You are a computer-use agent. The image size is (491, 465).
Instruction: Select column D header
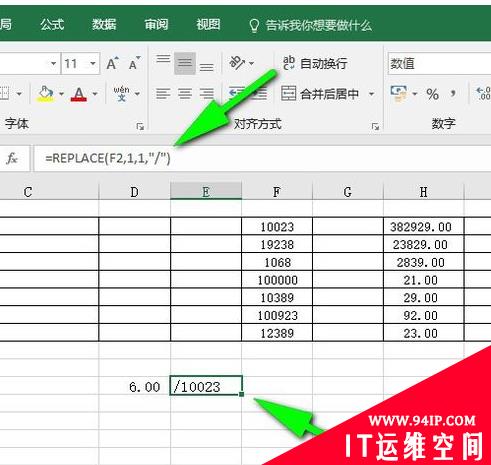pos(135,192)
